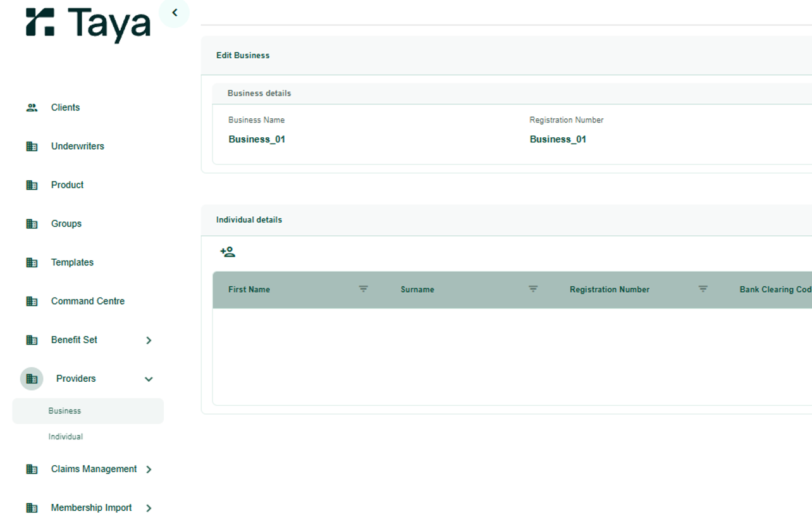Image resolution: width=812 pixels, height=531 pixels.
Task: Collapse the Providers submenu chevron
Action: pyautogui.click(x=149, y=379)
